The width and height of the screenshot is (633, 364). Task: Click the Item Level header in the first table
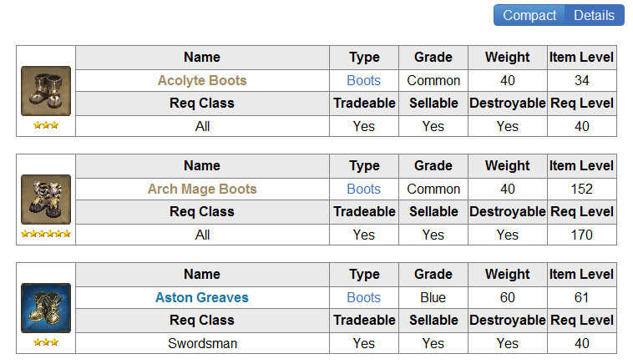point(581,58)
